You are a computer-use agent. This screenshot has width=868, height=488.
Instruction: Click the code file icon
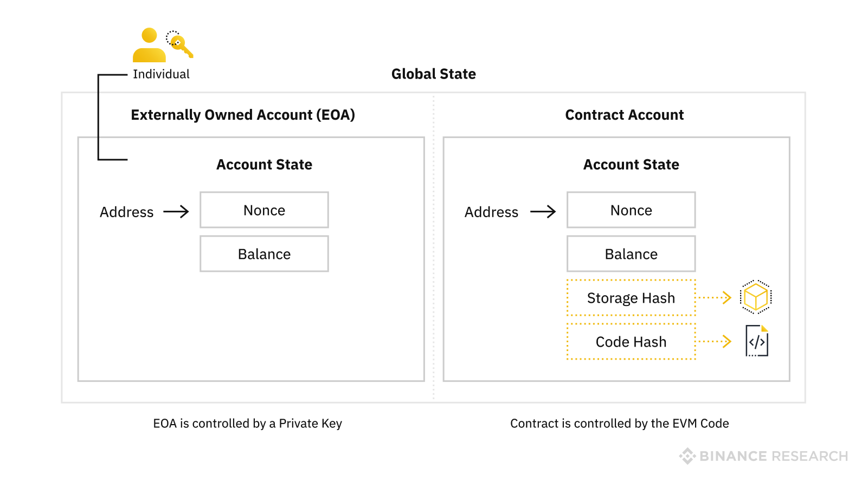click(757, 341)
